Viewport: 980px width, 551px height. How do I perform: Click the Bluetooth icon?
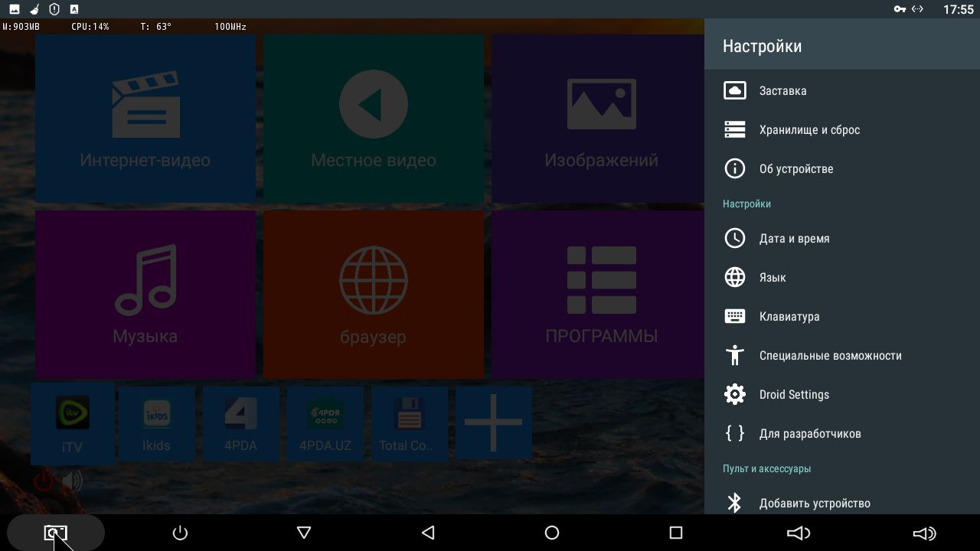coord(735,503)
